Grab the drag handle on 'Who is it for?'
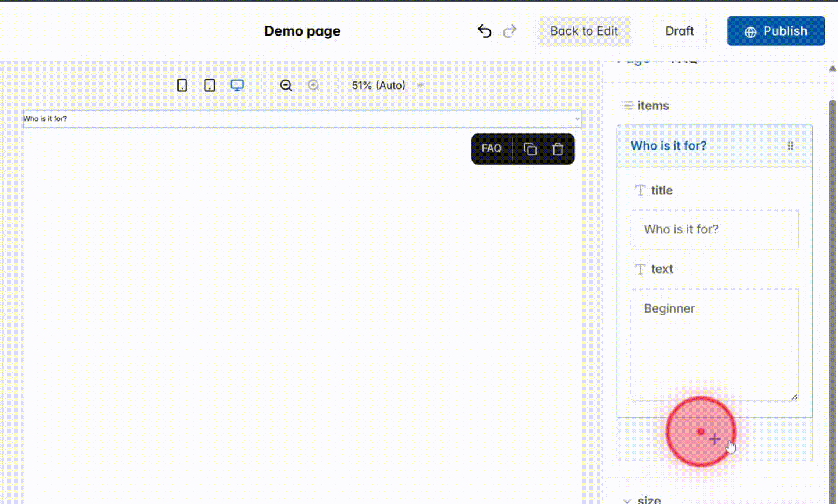Viewport: 838px width, 504px height. click(790, 145)
